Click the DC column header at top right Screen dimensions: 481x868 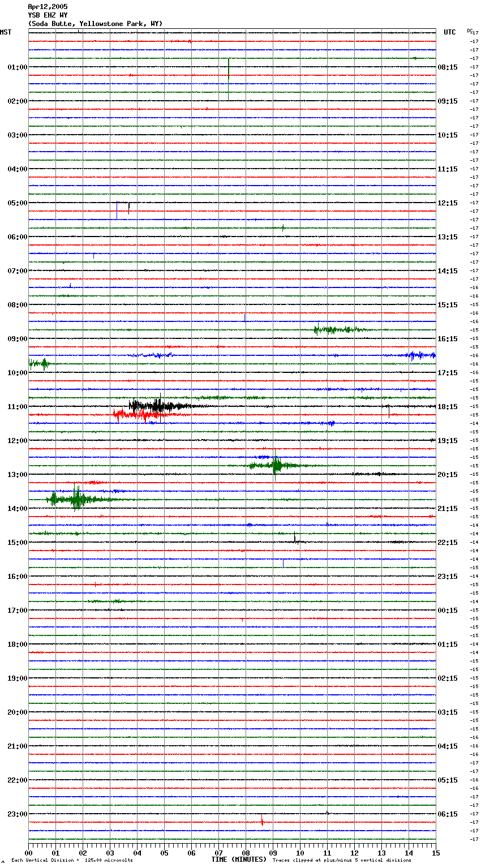470,31
